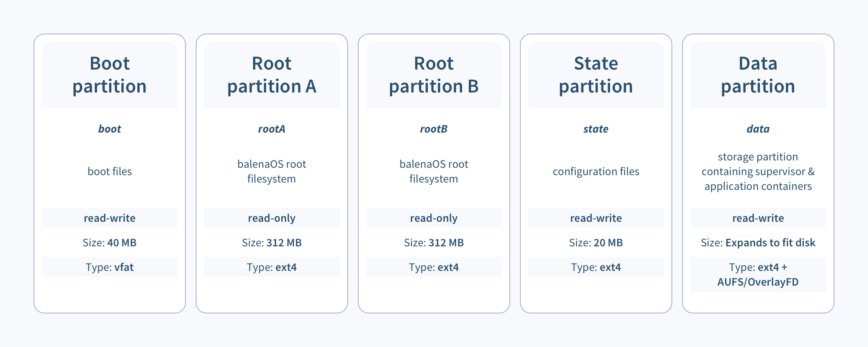Click the italic rootA label
This screenshot has width=868, height=347.
(271, 129)
